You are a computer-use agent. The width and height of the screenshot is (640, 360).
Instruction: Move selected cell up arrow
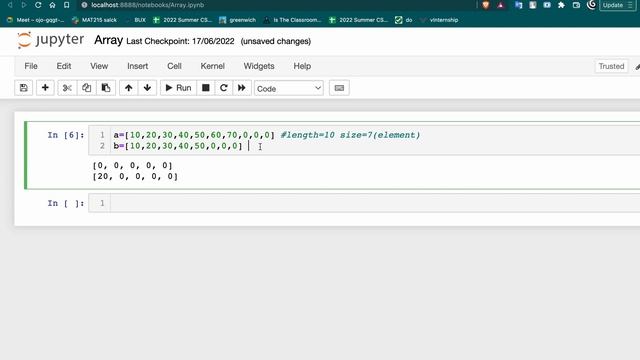click(129, 88)
